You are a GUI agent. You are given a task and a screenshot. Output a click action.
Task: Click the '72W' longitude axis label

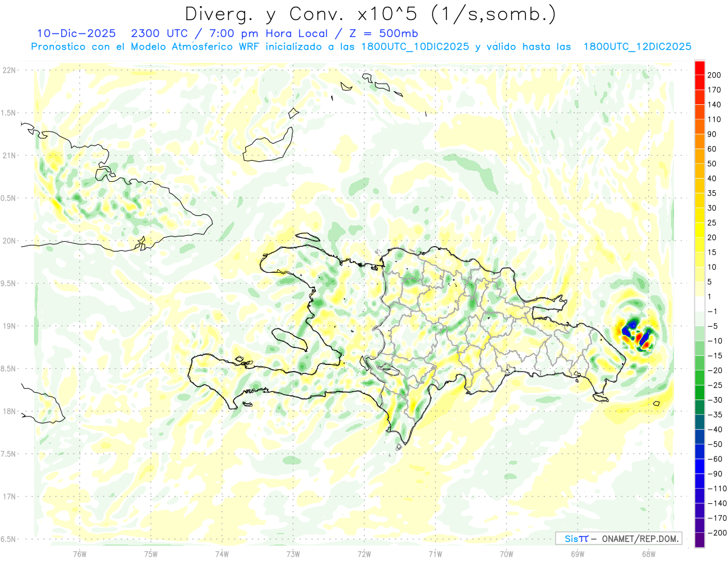(x=364, y=554)
